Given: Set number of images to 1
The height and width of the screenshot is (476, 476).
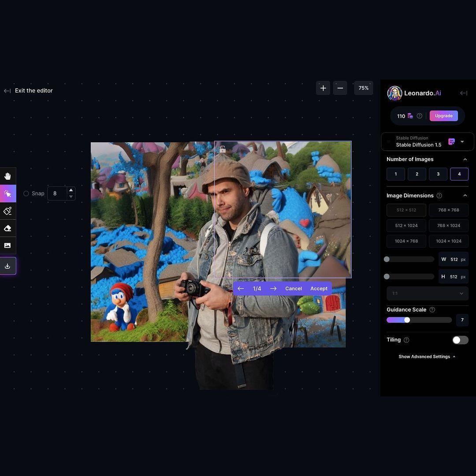Looking at the screenshot, I should pyautogui.click(x=395, y=174).
